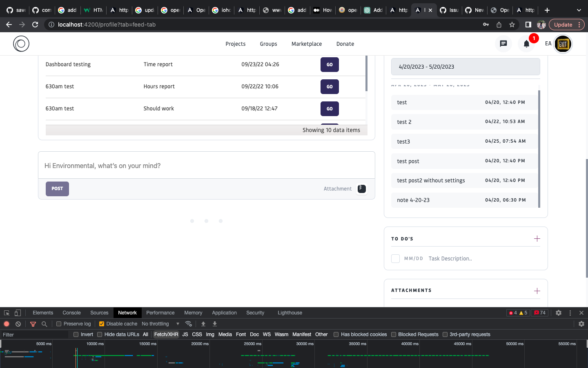
Task: Uncheck Disable cache checkbox
Action: coord(102,324)
